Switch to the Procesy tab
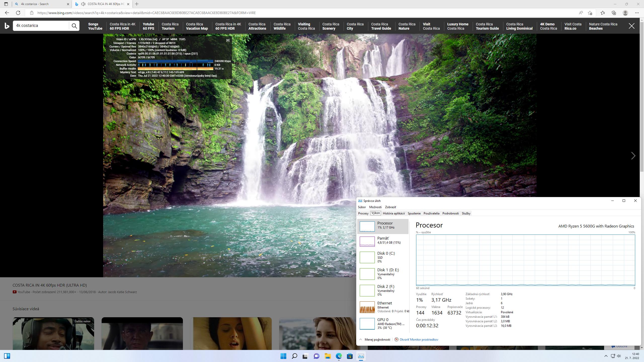 (x=363, y=213)
